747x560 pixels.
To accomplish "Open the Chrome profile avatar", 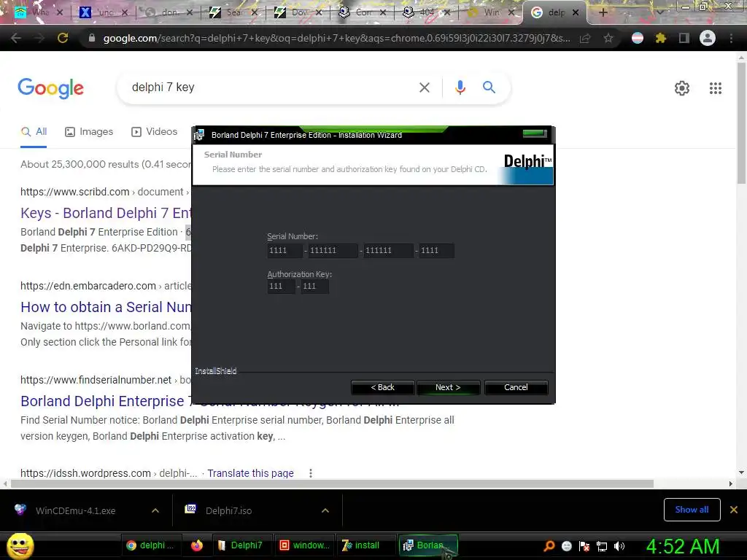I will point(708,38).
